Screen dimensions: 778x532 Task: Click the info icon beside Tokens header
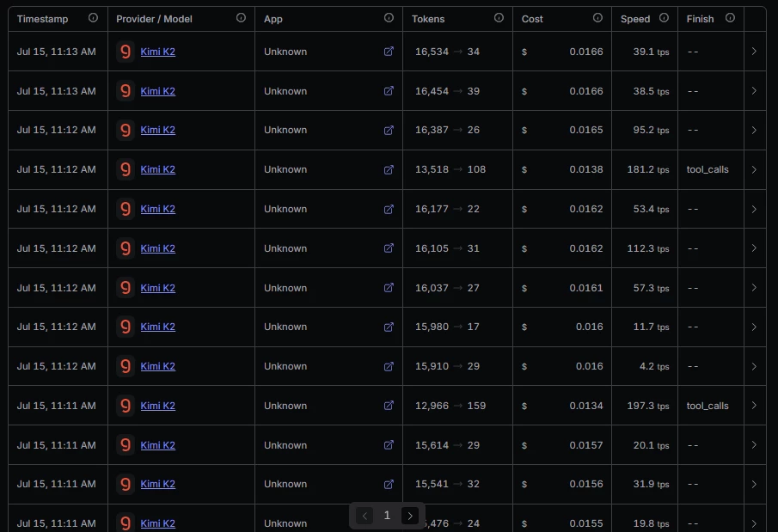point(499,18)
